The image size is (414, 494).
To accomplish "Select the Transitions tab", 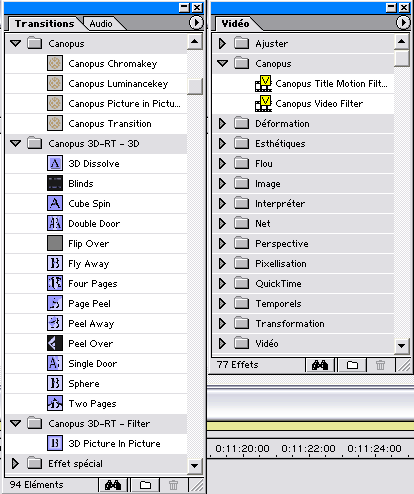I will tap(44, 24).
